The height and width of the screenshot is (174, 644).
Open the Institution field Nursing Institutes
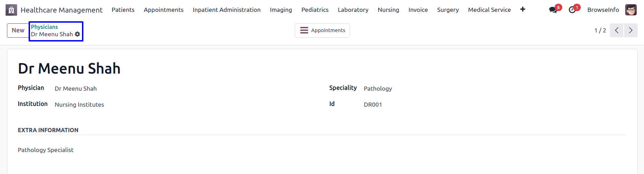click(79, 105)
